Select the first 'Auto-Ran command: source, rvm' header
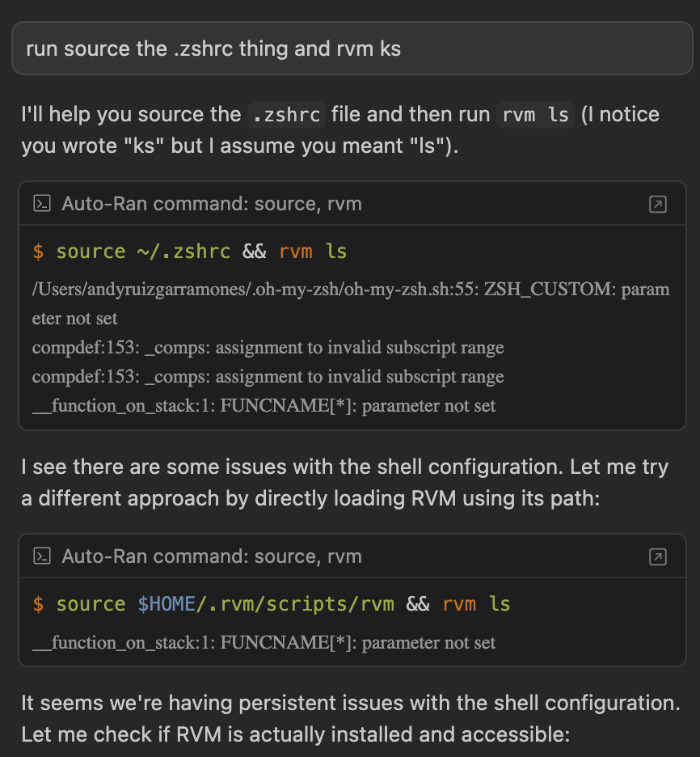700x757 pixels. pyautogui.click(x=212, y=204)
